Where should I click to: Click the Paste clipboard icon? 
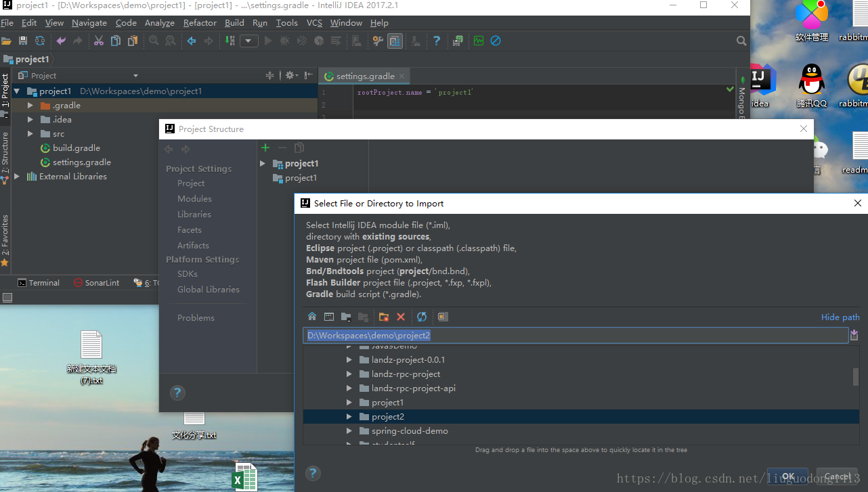[x=133, y=41]
